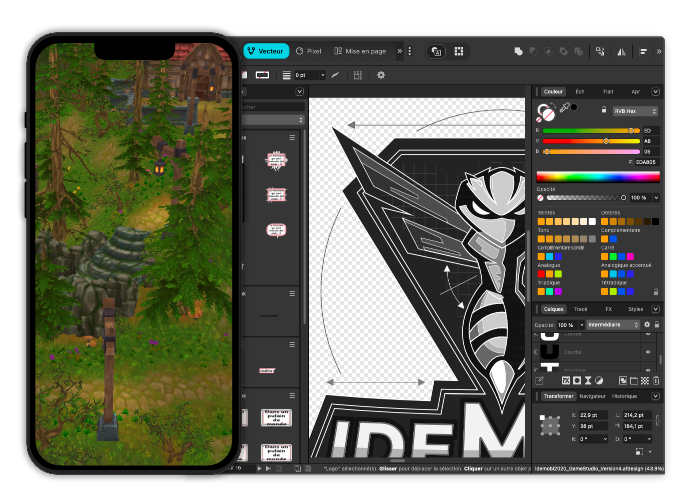Toggle visibility of the Courbe layer
Screen dimensions: 696x493
coord(648,352)
